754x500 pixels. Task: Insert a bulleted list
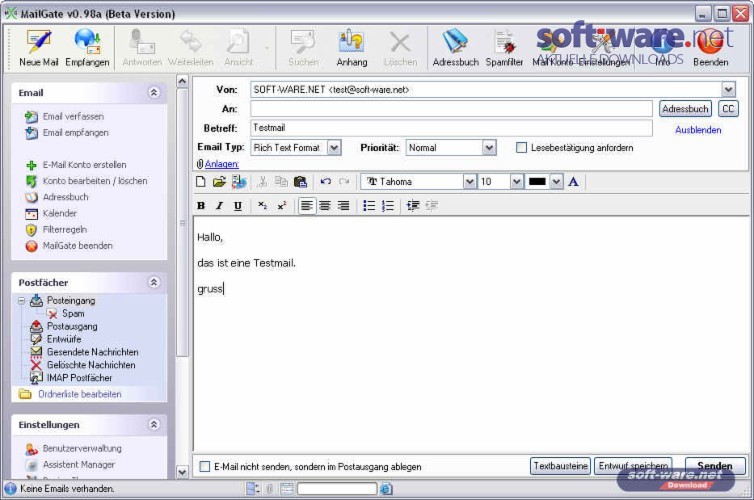pyautogui.click(x=369, y=206)
